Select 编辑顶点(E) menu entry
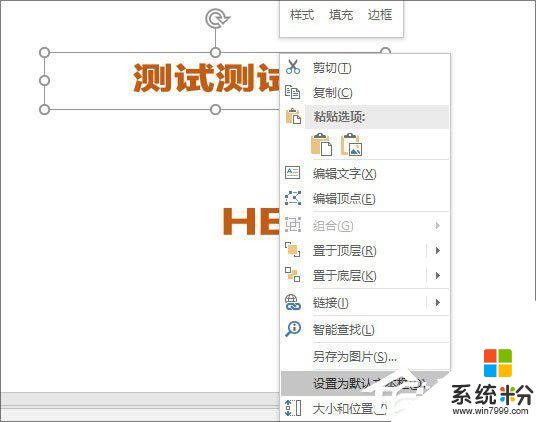This screenshot has height=422, width=536. click(364, 199)
